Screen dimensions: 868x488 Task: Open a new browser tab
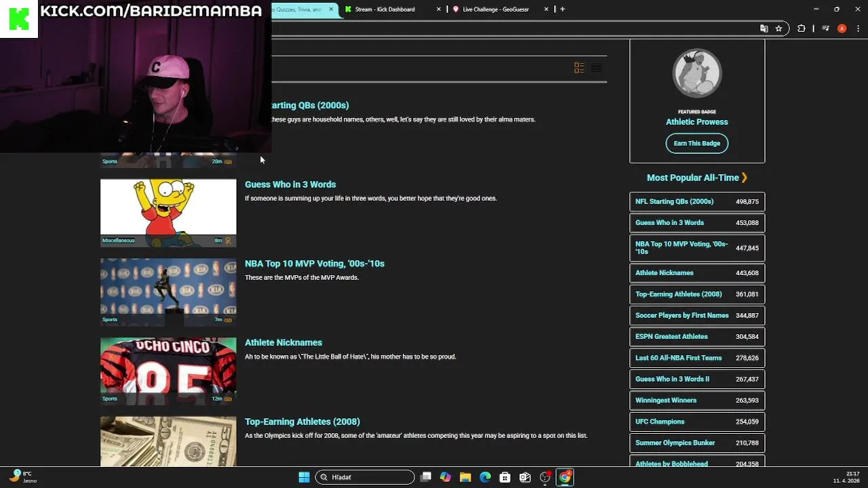(x=562, y=9)
